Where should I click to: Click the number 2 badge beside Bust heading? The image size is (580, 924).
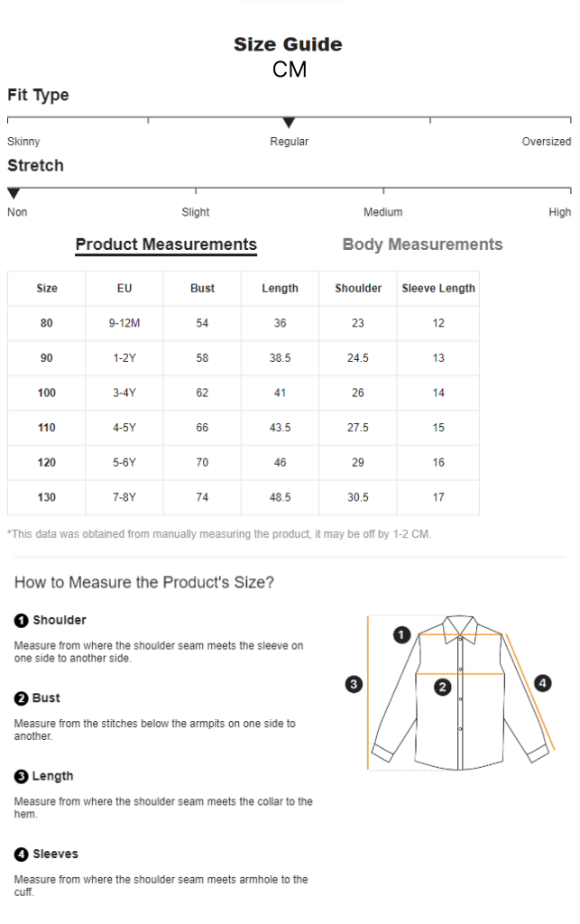[22, 698]
